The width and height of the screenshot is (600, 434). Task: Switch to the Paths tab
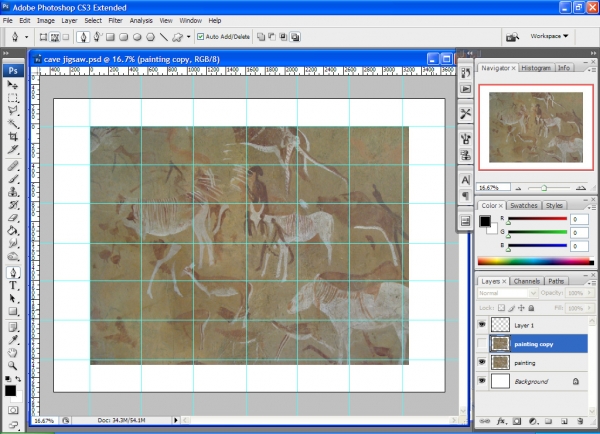pyautogui.click(x=556, y=281)
